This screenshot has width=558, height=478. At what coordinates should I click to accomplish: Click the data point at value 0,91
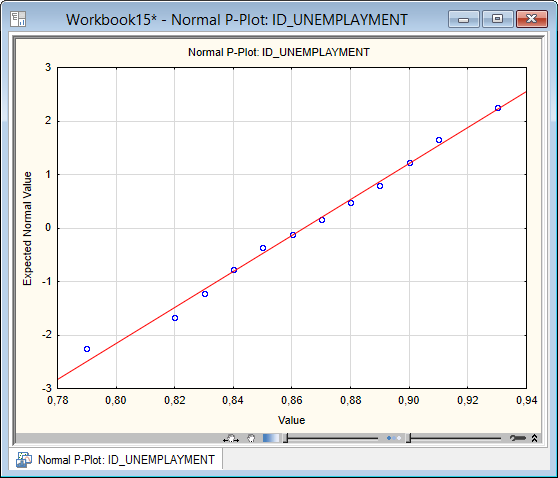click(439, 140)
